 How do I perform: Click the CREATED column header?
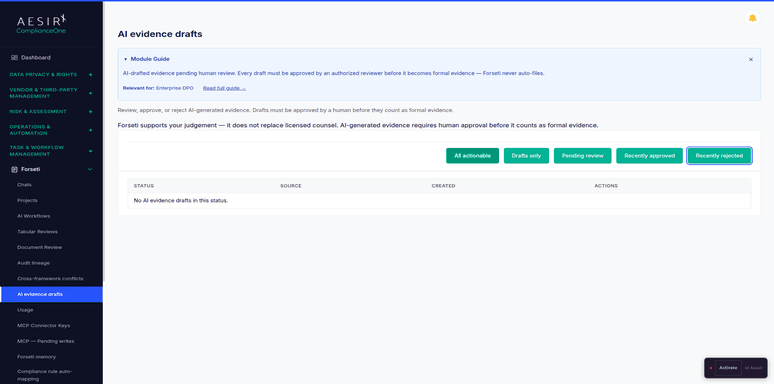tap(443, 186)
